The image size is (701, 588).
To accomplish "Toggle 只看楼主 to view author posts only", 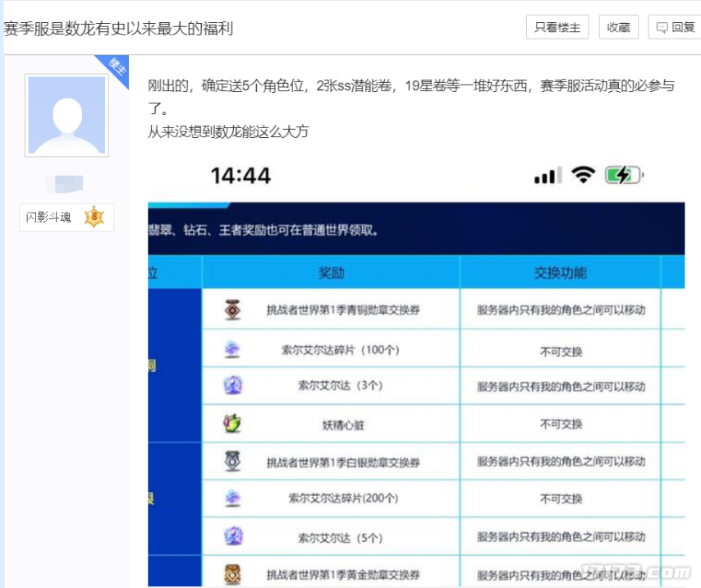I will tap(557, 27).
